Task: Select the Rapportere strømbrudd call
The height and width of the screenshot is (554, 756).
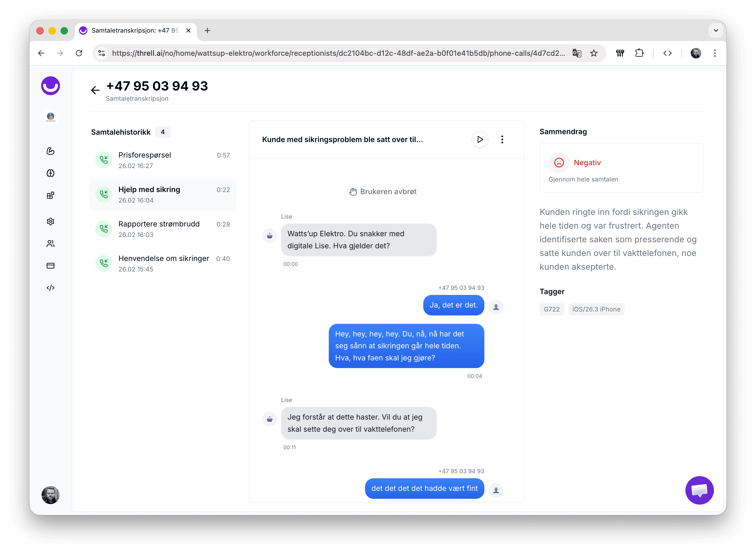Action: click(162, 229)
